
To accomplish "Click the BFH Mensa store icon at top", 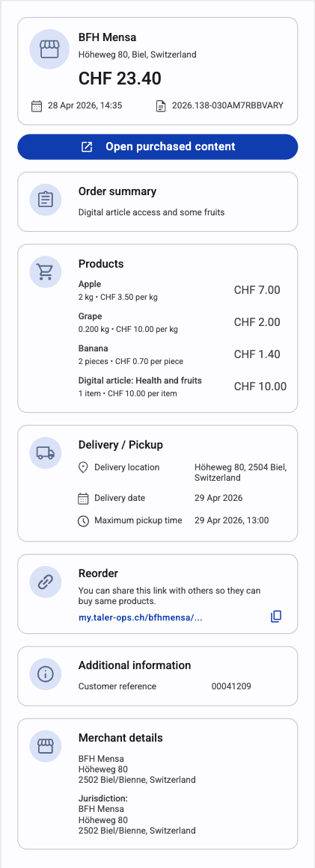I will [49, 49].
